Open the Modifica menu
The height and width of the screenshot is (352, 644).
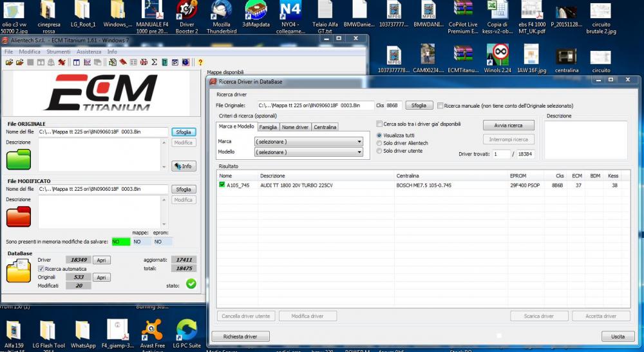click(x=30, y=52)
